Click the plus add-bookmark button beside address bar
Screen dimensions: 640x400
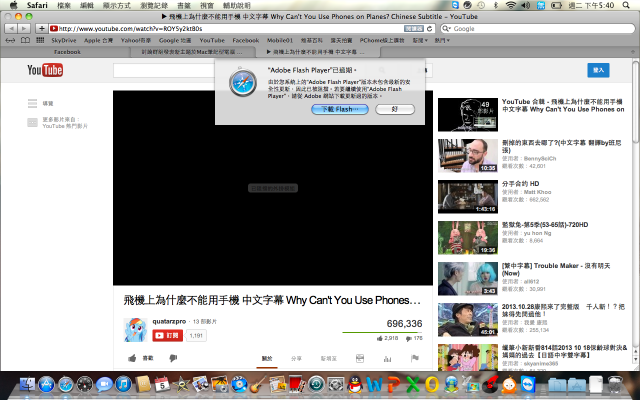coord(42,29)
